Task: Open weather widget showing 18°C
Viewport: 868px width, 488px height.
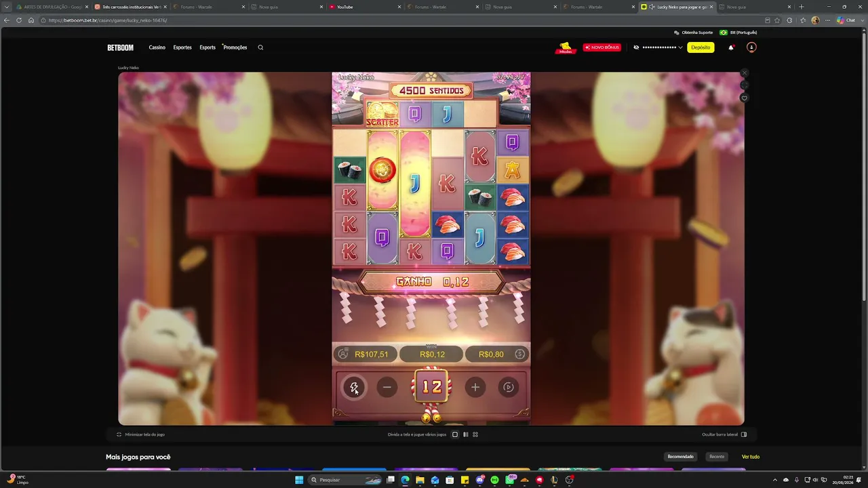Action: pos(18,480)
